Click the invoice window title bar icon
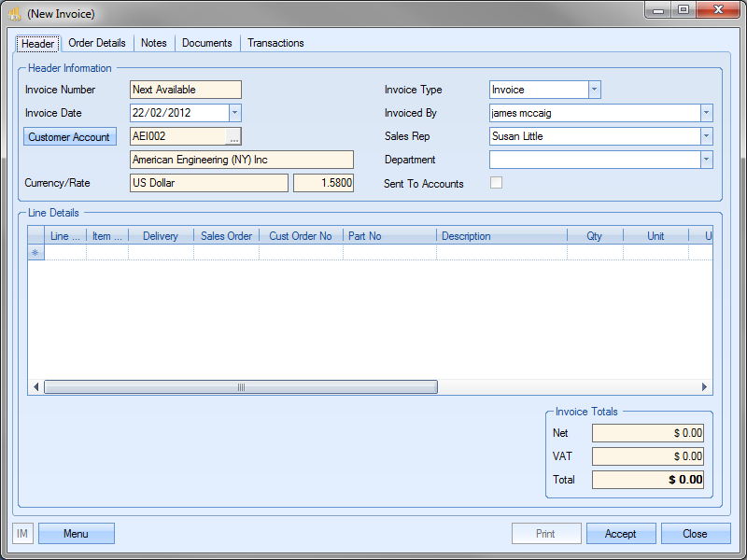This screenshot has width=747, height=560. tap(15, 14)
